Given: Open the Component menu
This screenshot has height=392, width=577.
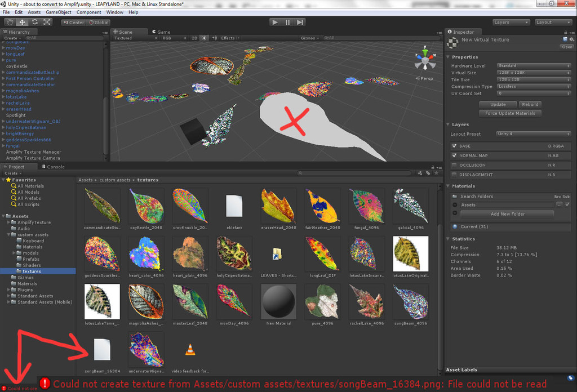Looking at the screenshot, I should coord(88,12).
